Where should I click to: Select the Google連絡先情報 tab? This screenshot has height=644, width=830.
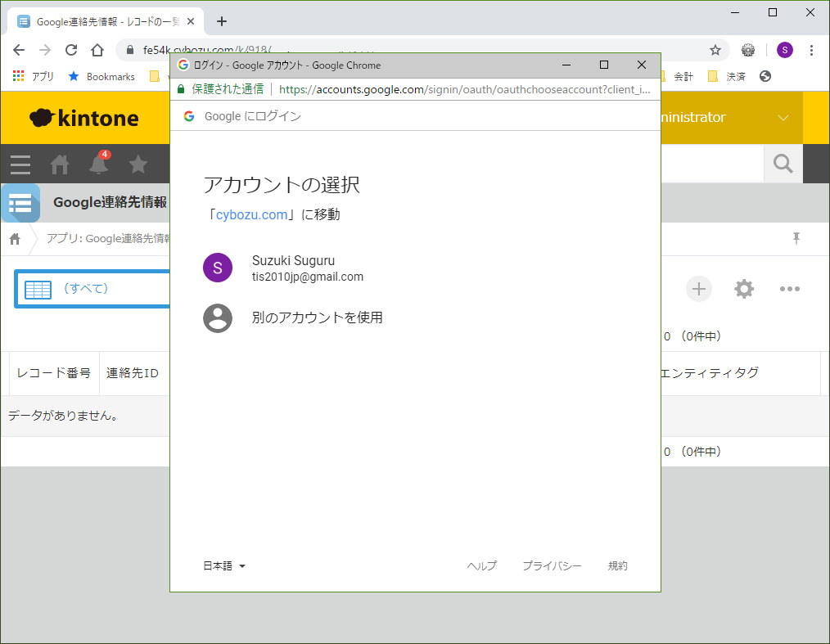point(106,22)
